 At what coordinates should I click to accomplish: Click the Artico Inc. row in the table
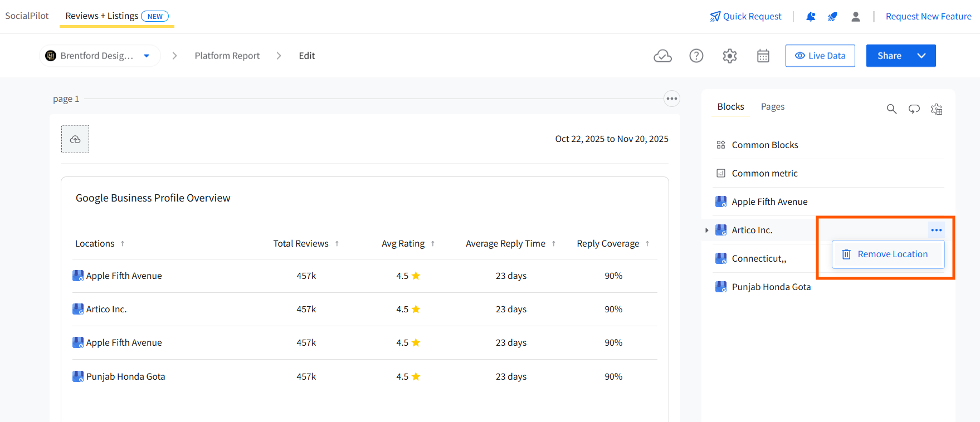[365, 309]
